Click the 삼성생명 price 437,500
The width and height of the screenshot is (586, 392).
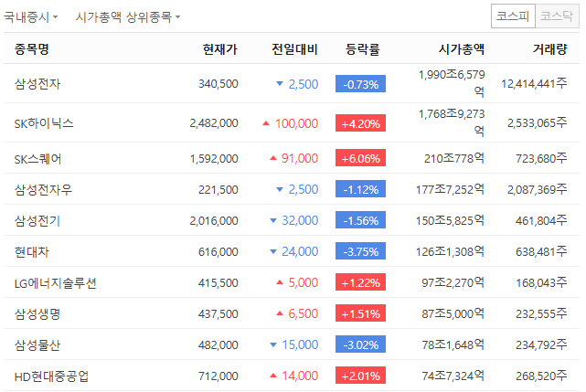(218, 314)
